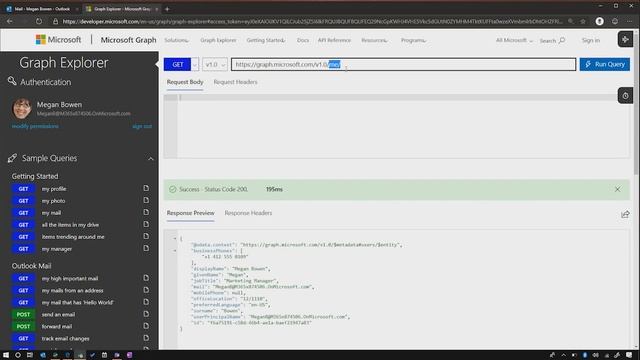
Task: Switch to the Request Headers tab
Action: coord(236,82)
